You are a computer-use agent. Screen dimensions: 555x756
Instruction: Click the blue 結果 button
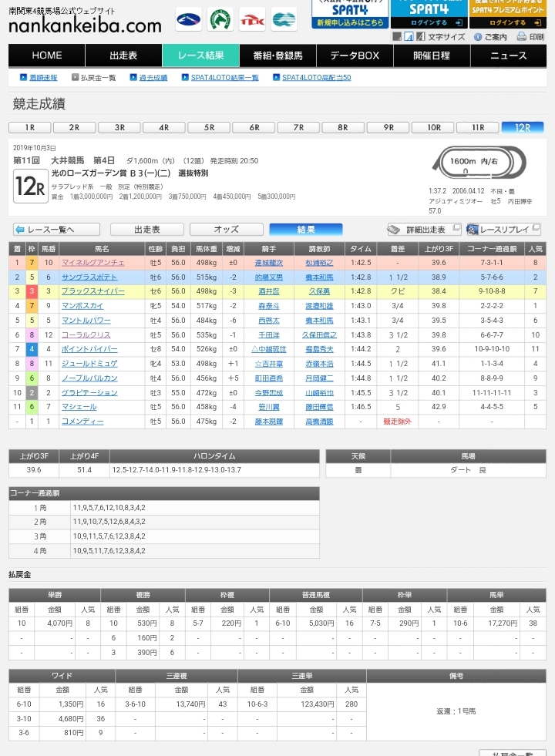coord(306,230)
